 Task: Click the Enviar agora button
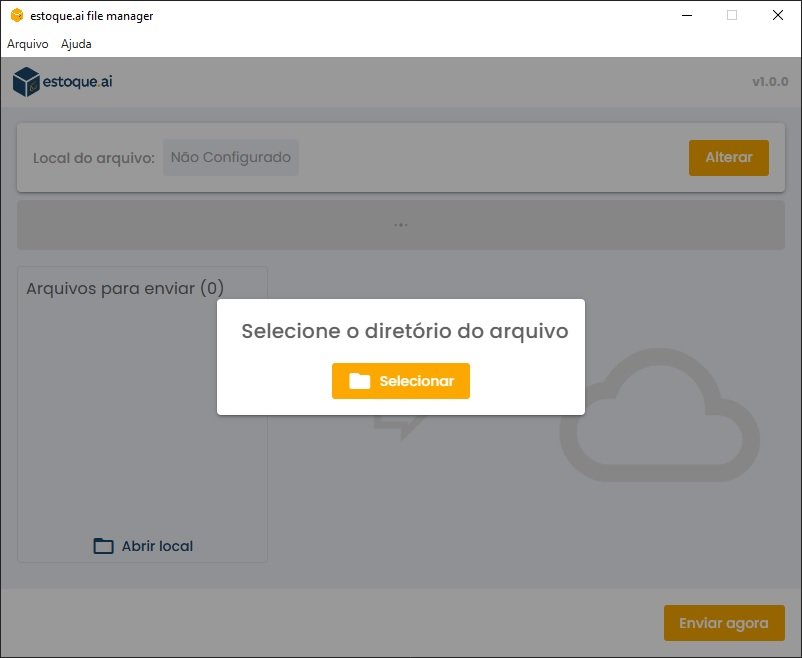click(x=724, y=623)
